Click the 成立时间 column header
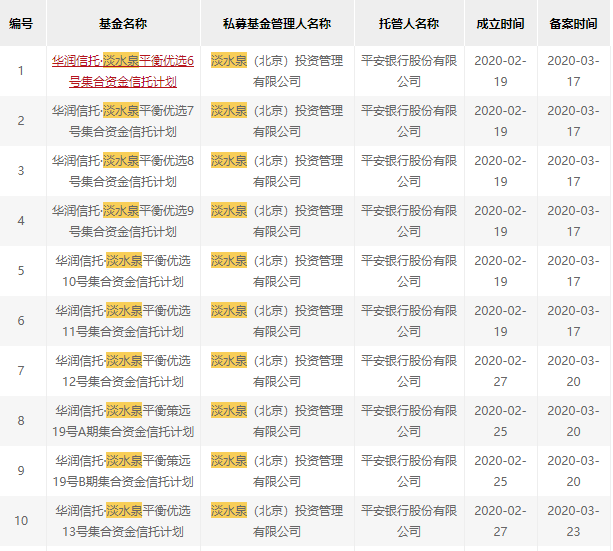The image size is (613, 551). pos(500,23)
